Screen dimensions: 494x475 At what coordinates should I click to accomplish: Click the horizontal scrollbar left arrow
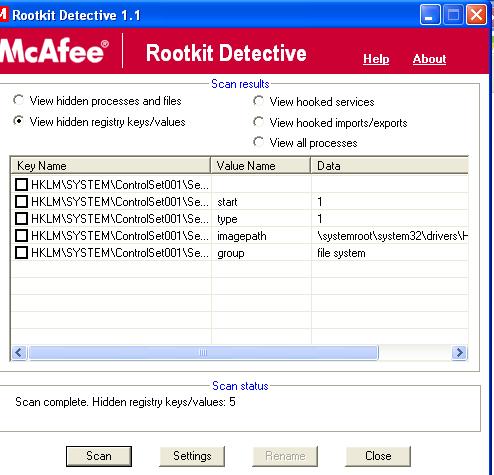point(19,352)
